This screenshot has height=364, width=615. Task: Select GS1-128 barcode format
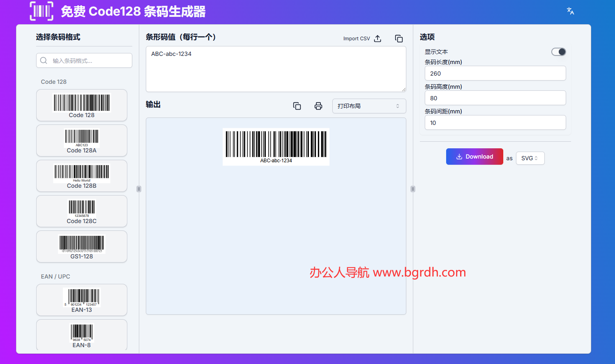tap(82, 247)
